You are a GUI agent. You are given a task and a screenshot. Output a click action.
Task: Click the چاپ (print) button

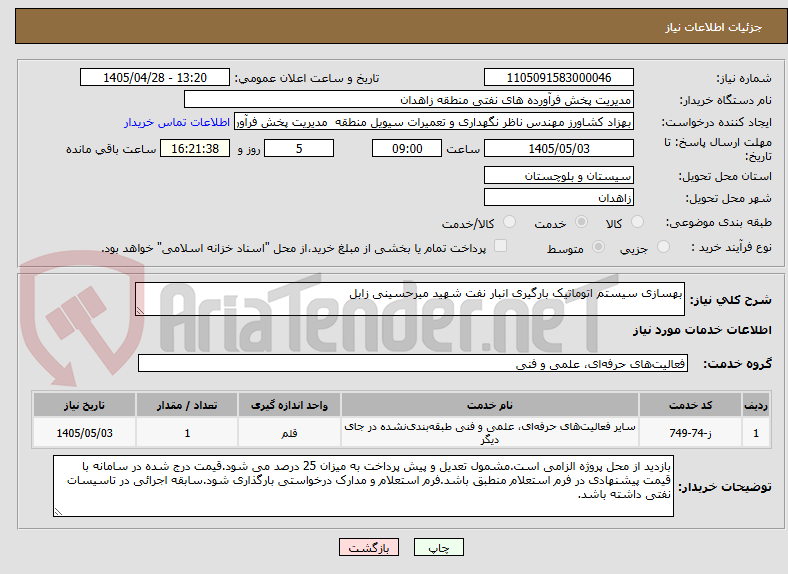(x=438, y=547)
